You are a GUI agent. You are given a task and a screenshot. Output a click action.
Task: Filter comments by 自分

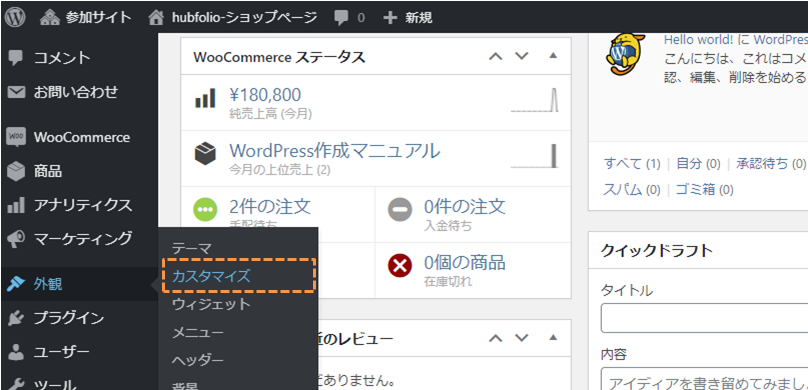click(x=689, y=164)
